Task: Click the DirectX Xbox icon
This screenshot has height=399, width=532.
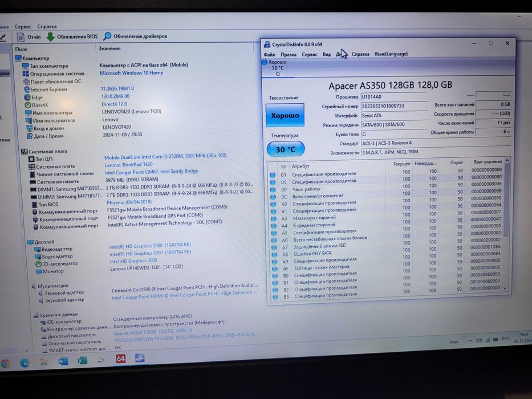Action: (x=28, y=105)
